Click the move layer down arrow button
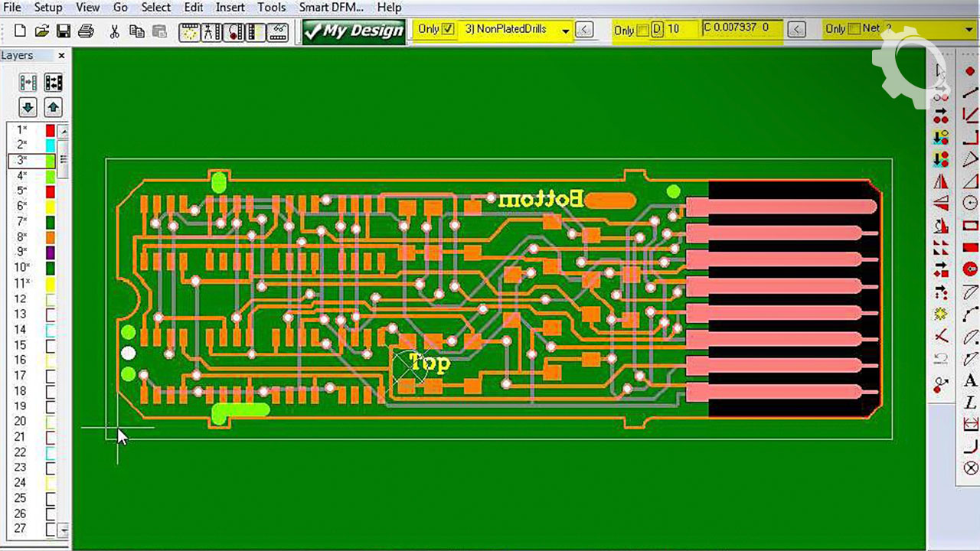980x551 pixels. tap(28, 107)
